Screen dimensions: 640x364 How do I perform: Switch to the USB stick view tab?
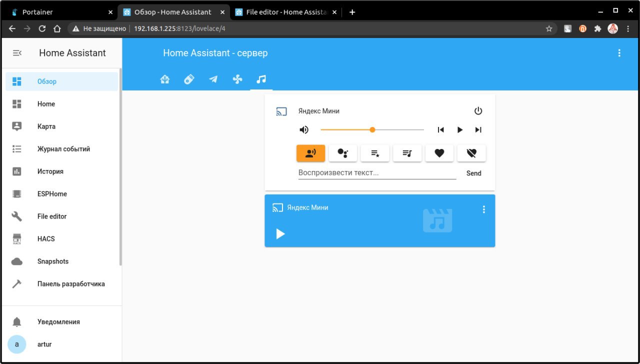[x=189, y=79]
